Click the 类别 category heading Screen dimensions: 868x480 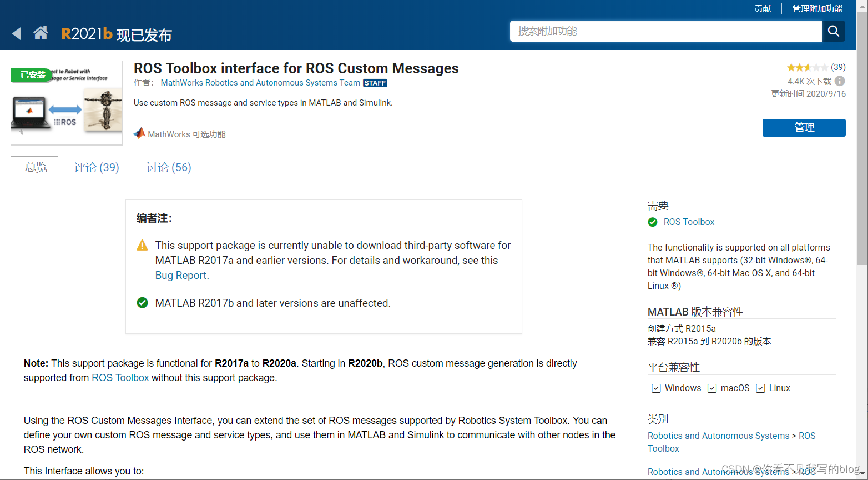[x=658, y=419]
